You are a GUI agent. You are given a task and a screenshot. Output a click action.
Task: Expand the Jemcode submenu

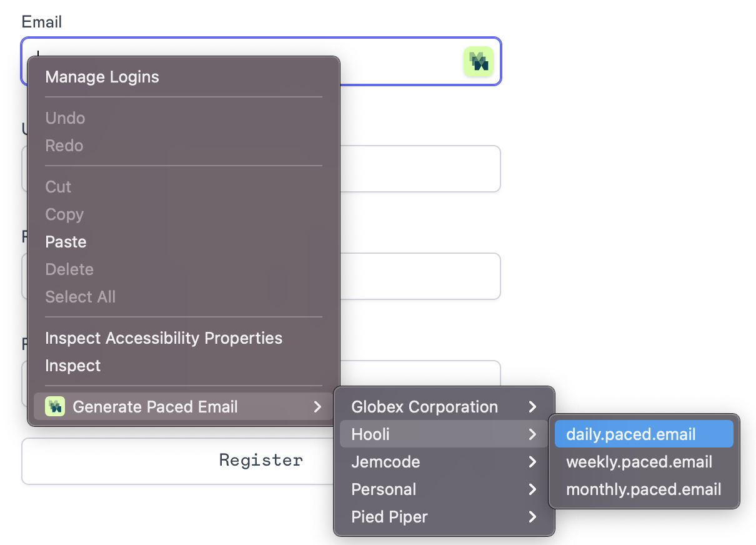point(385,461)
